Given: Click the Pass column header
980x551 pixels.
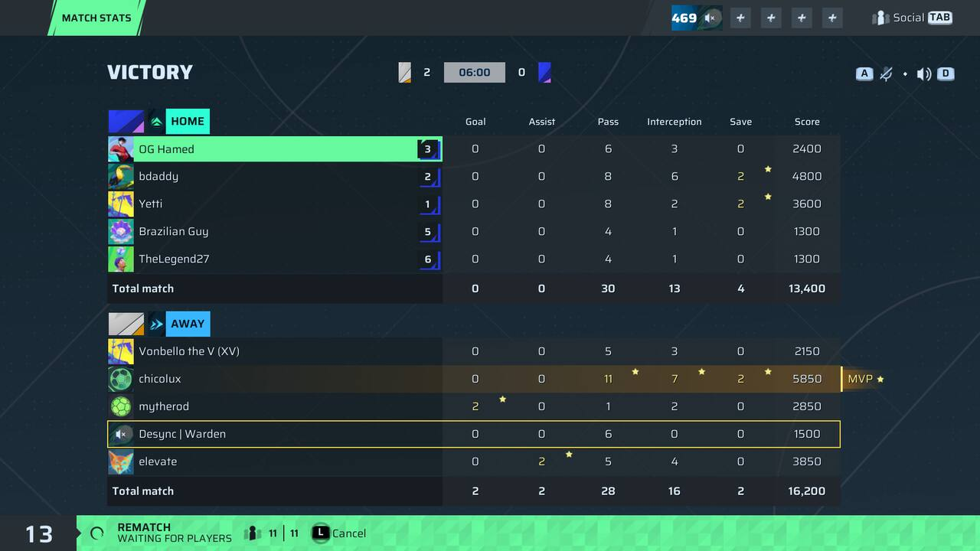Looking at the screenshot, I should click(x=608, y=122).
